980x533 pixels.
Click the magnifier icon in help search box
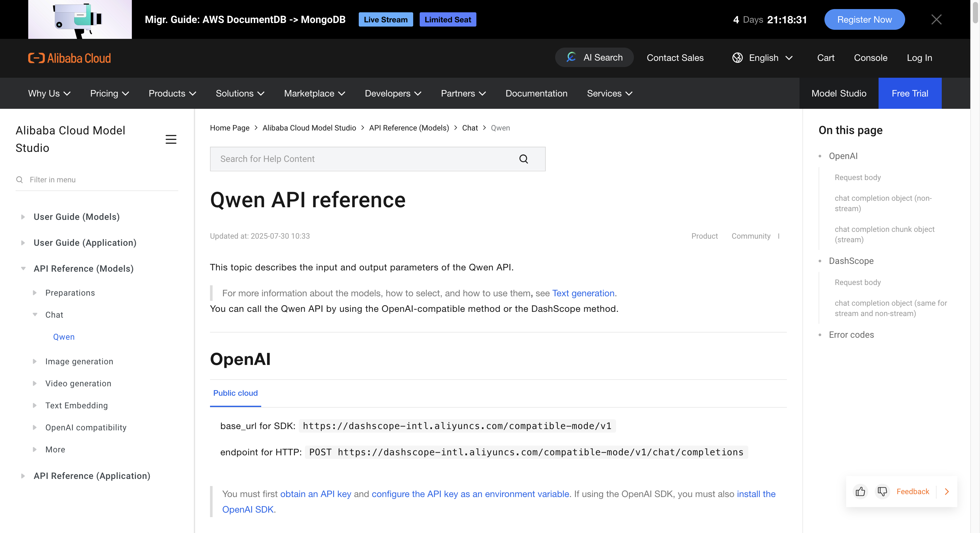coord(523,159)
